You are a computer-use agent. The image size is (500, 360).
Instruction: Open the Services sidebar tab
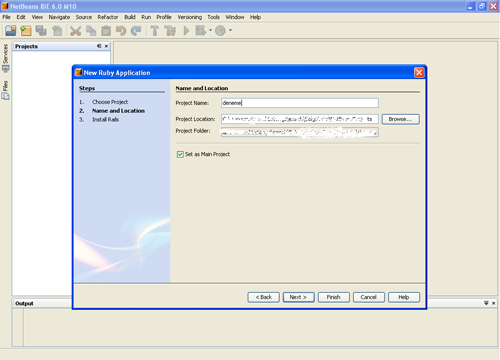click(5, 58)
